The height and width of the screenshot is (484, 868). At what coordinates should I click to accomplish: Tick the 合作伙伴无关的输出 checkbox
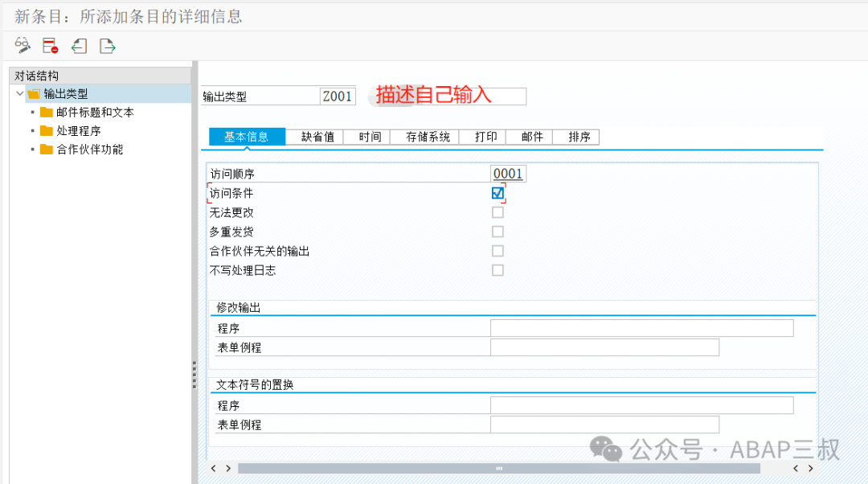pos(497,251)
